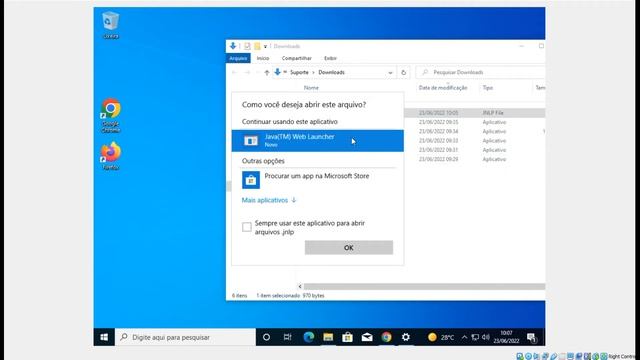
Task: Click the Downloads arrow icon in title bar
Action: tap(233, 46)
